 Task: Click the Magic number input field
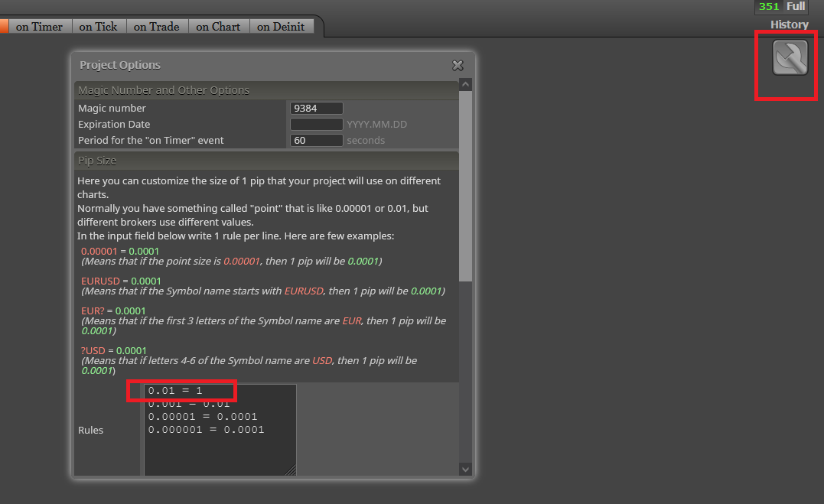click(316, 109)
